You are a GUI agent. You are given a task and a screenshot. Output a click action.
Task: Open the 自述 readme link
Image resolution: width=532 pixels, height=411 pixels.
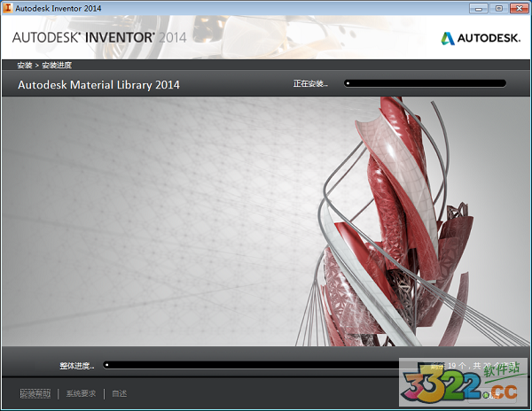pyautogui.click(x=119, y=393)
